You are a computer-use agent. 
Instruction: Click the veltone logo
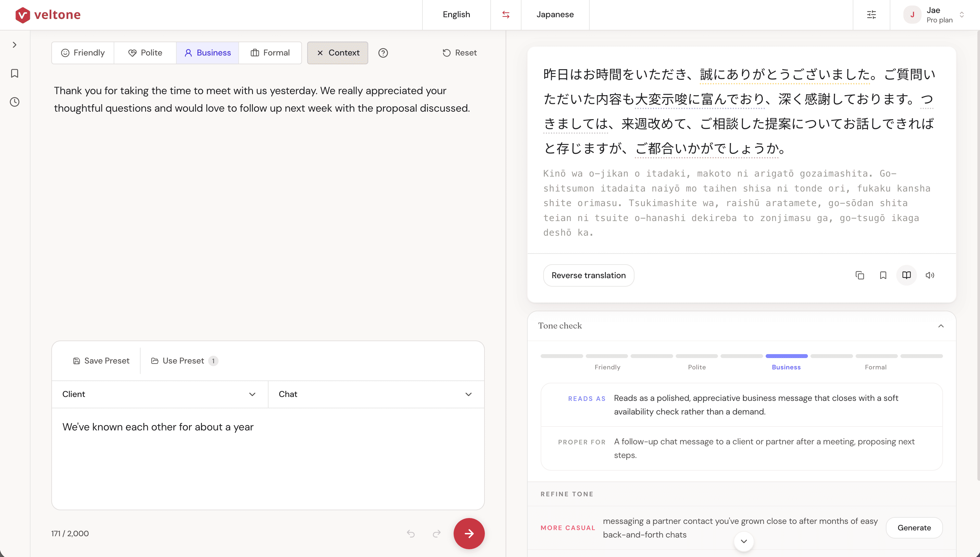[x=48, y=15]
